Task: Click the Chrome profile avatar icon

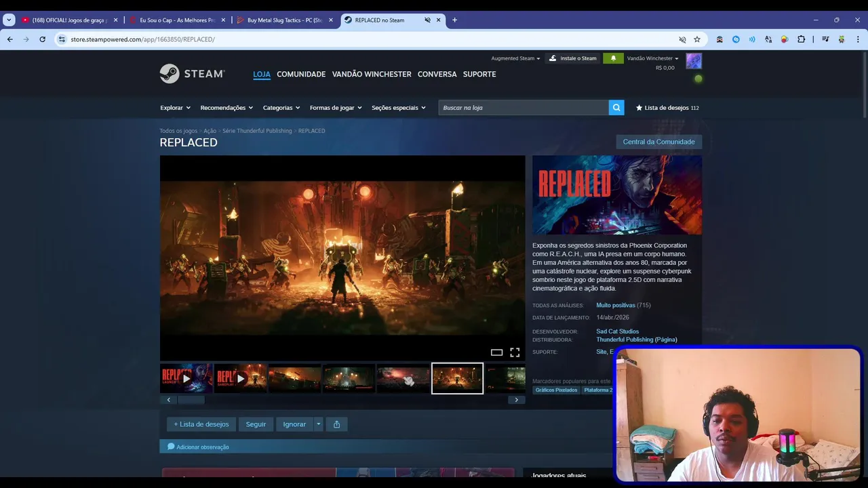Action: pos(842,39)
